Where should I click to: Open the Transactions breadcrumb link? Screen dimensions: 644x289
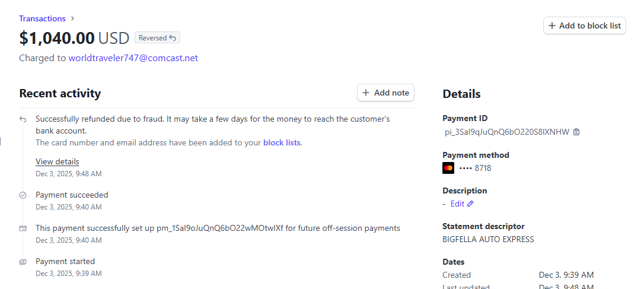click(42, 18)
